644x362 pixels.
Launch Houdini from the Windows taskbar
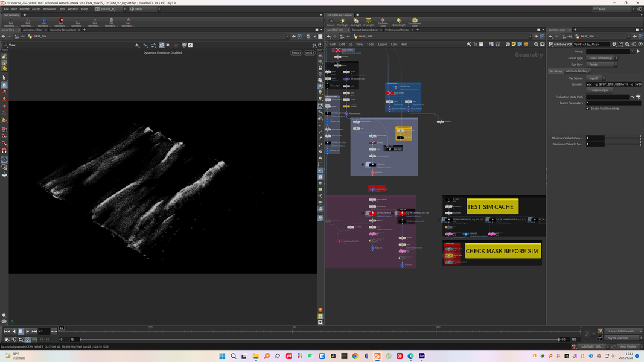click(377, 356)
